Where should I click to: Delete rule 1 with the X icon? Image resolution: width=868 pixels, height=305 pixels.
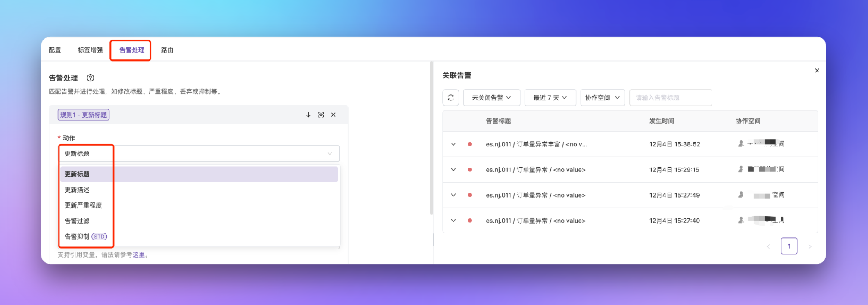[333, 115]
